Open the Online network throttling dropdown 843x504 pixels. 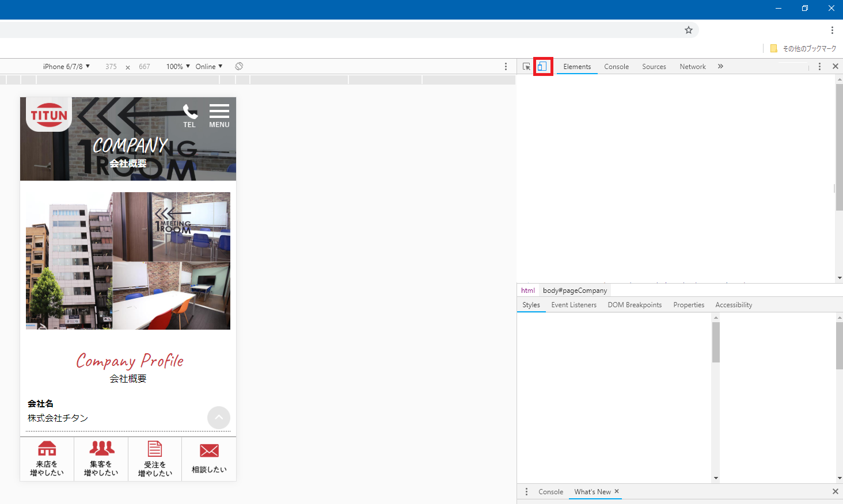(208, 67)
